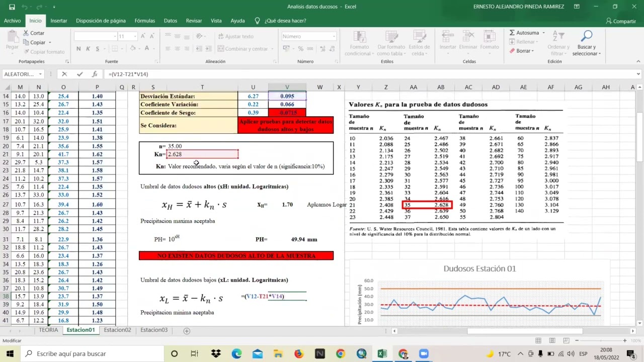Image resolution: width=644 pixels, height=362 pixels.
Task: Click the Kn cell containing 2.628
Action: [x=202, y=154]
